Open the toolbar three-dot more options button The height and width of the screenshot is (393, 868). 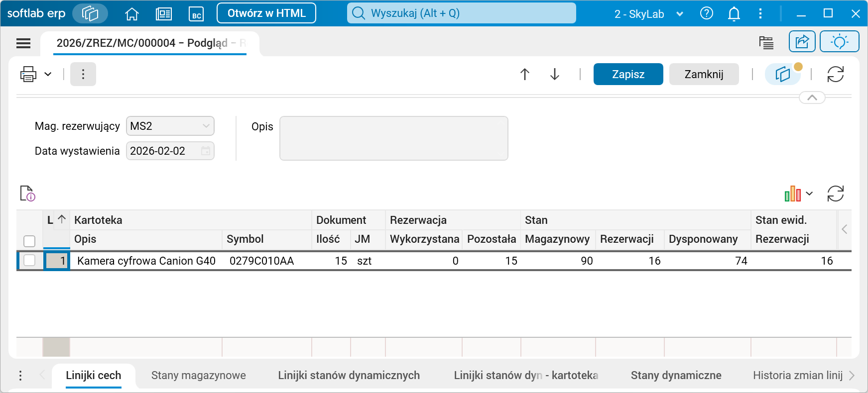click(x=83, y=74)
